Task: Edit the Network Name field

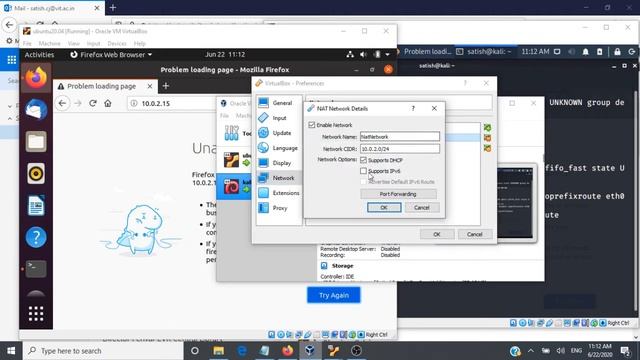Action: 400,136
